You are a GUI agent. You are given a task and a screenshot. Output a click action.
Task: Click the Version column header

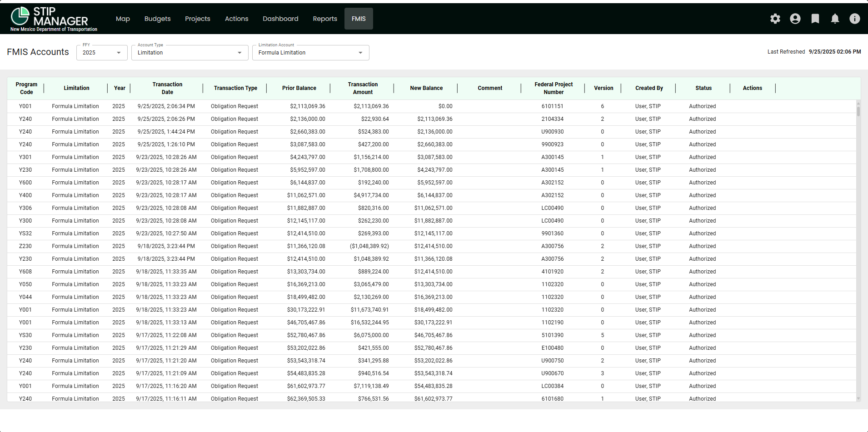click(x=604, y=88)
